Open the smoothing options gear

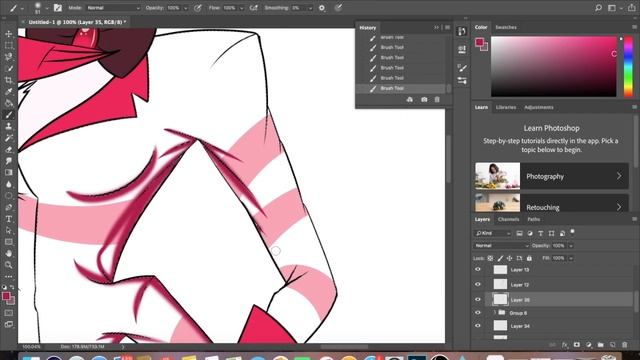(x=322, y=8)
